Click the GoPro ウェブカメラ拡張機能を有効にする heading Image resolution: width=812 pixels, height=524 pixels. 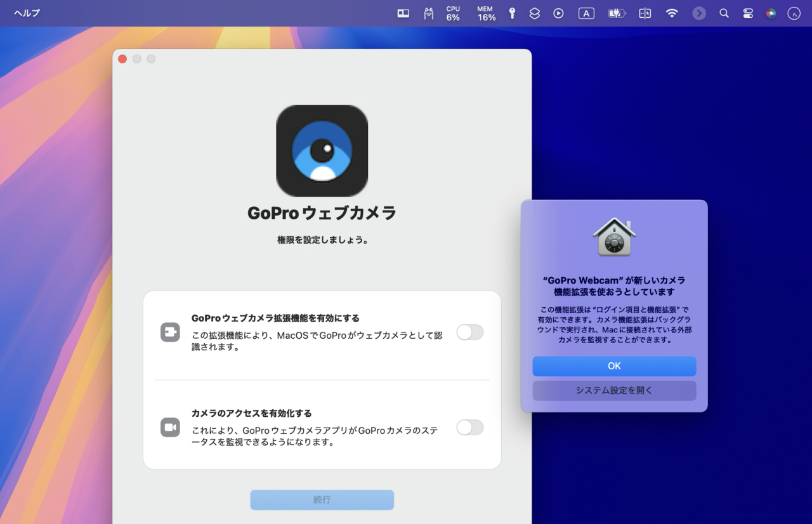coord(275,318)
